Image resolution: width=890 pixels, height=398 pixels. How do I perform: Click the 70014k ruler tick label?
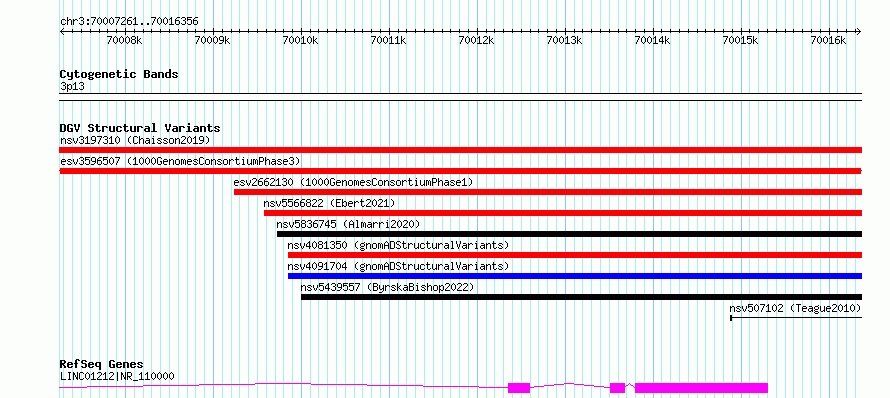coord(653,40)
